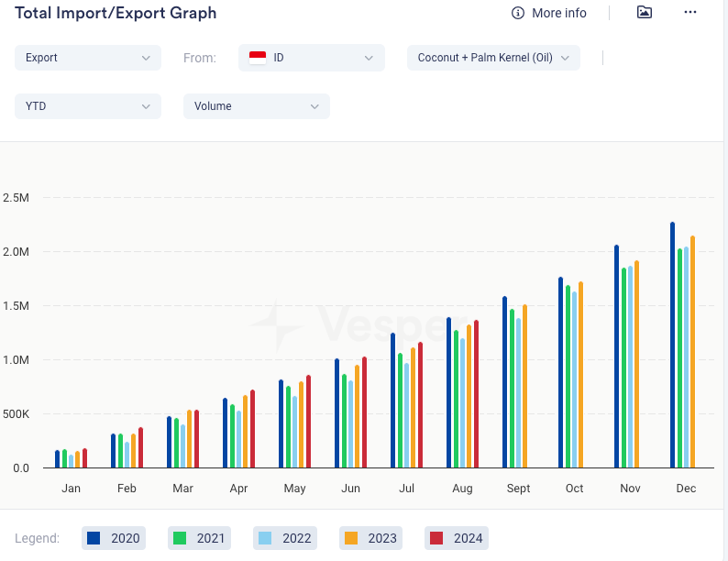Toggle the 2020 legend series
Viewport: 728px width, 561px height.
pos(114,538)
